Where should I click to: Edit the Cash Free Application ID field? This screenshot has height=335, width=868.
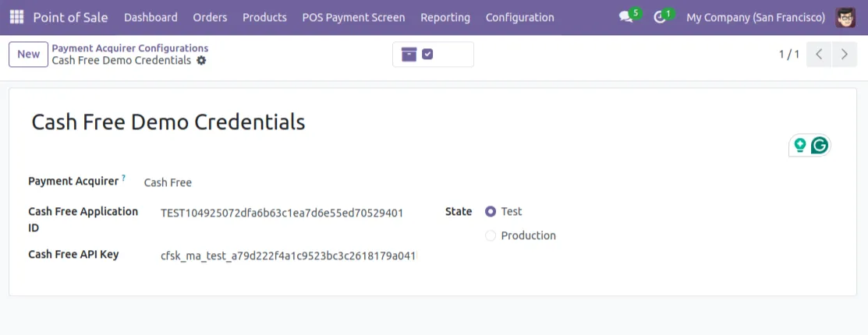click(288, 213)
